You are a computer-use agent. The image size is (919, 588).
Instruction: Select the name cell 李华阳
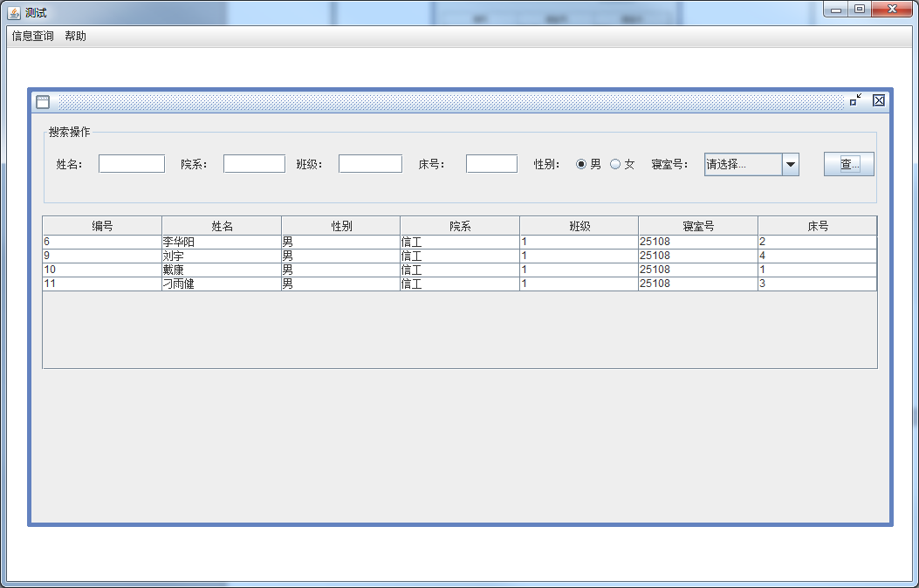222,242
